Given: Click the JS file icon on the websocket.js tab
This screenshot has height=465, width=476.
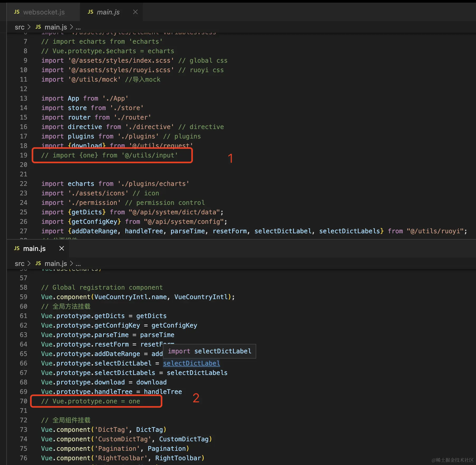Looking at the screenshot, I should pyautogui.click(x=17, y=12).
